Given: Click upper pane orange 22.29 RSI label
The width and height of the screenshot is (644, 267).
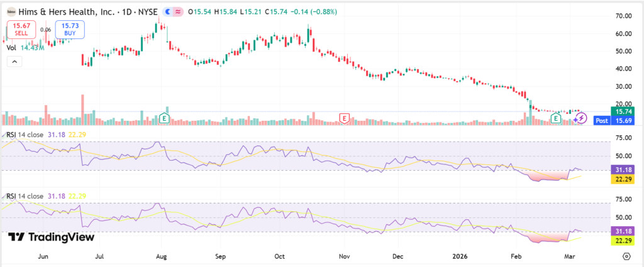Looking at the screenshot, I should coord(623,179).
